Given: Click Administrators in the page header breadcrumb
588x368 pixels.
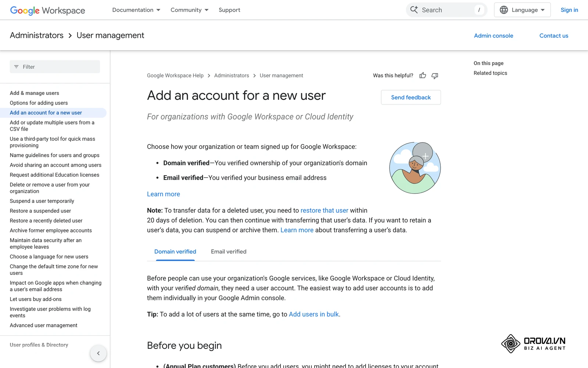Looking at the screenshot, I should pyautogui.click(x=37, y=35).
